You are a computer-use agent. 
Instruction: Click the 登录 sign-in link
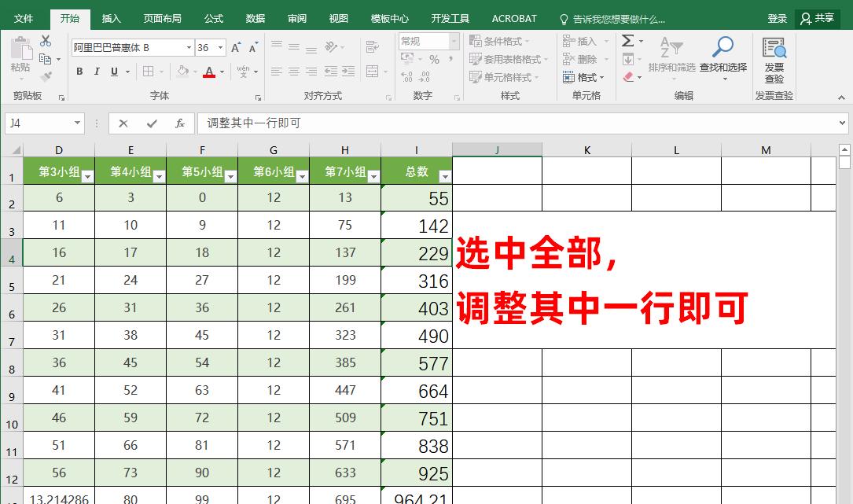[x=777, y=18]
